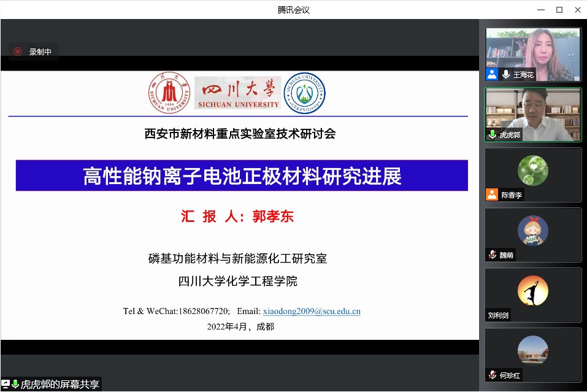Click the green microphone beside 虎虎郭的屏幕共享
Viewport: 587px width, 392px height.
tap(15, 384)
